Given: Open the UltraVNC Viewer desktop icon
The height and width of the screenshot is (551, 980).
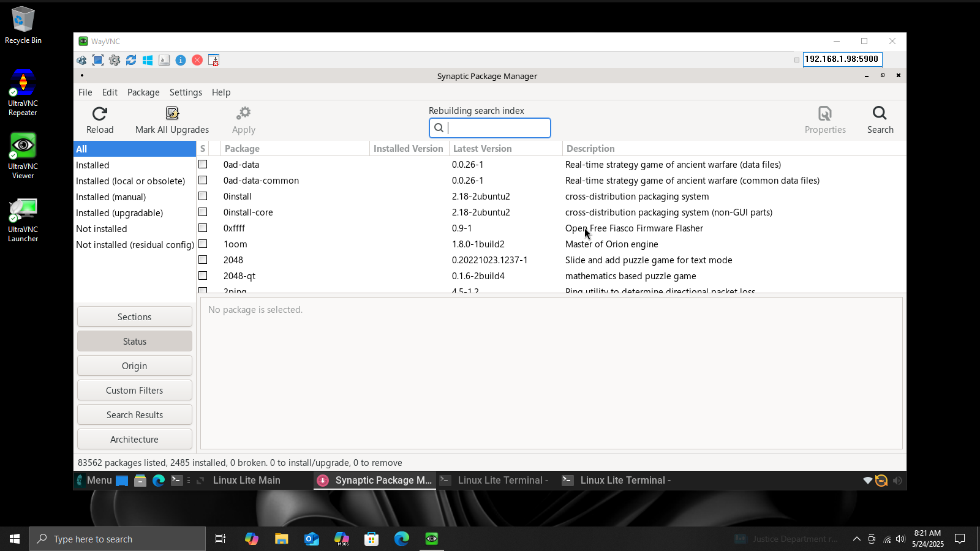Looking at the screenshot, I should [23, 156].
